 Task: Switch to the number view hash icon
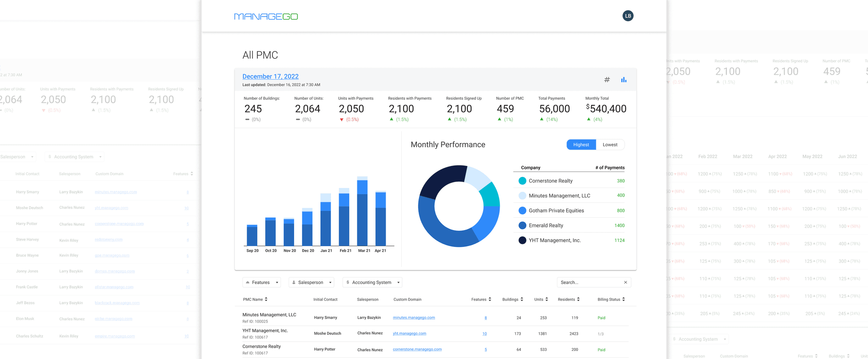(x=607, y=80)
